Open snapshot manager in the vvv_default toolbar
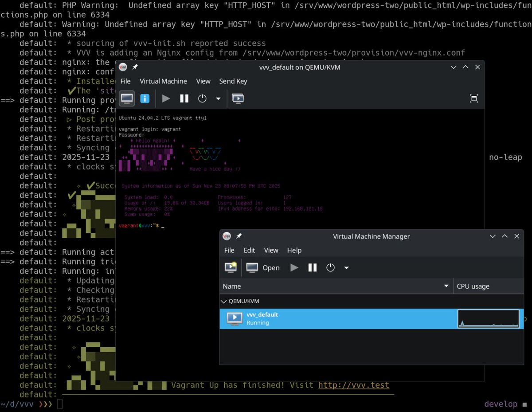 point(238,98)
